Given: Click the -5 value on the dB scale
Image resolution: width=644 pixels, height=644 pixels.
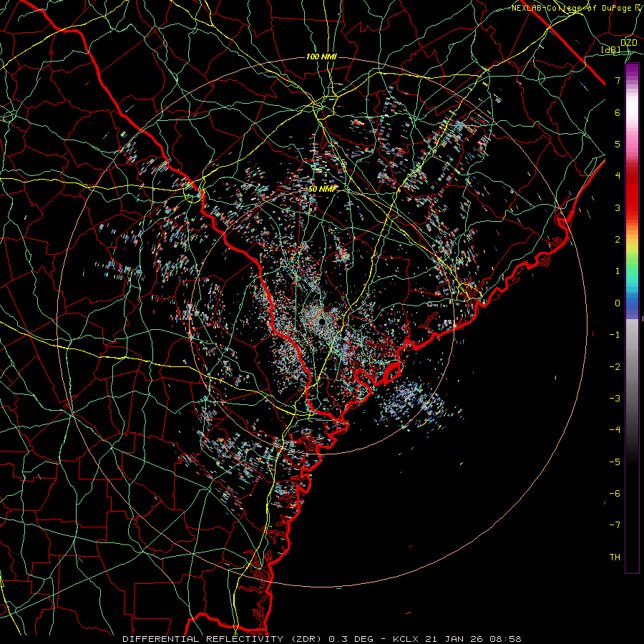Looking at the screenshot, I should point(615,462).
